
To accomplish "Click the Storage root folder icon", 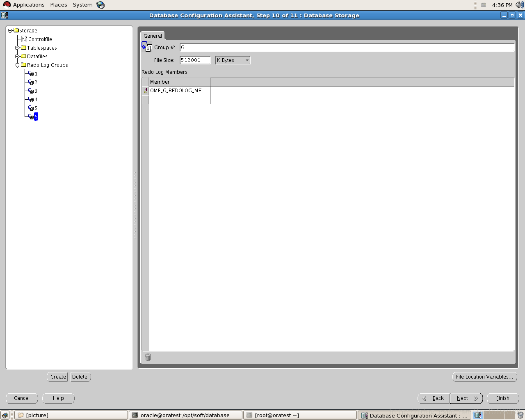I will (16, 30).
